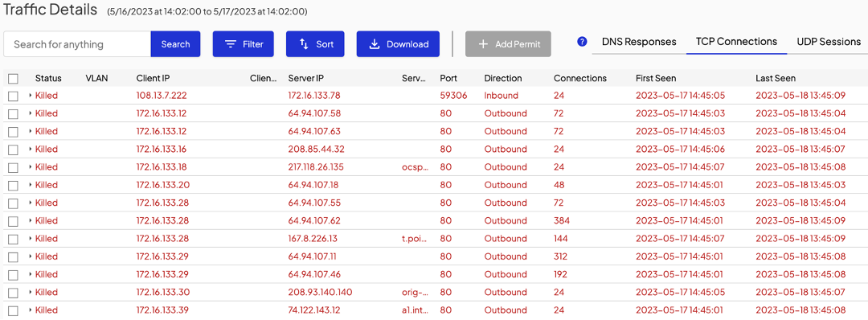
Task: Focus the Search for anything field
Action: click(77, 44)
